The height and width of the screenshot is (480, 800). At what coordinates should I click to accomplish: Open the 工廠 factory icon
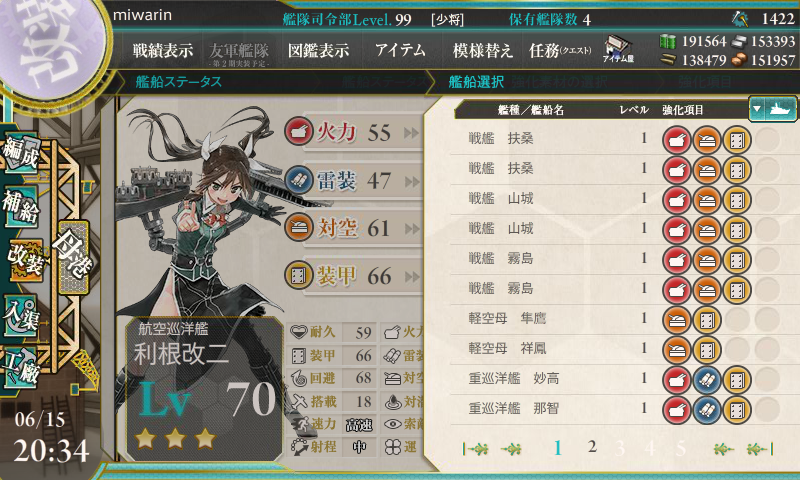tap(20, 368)
